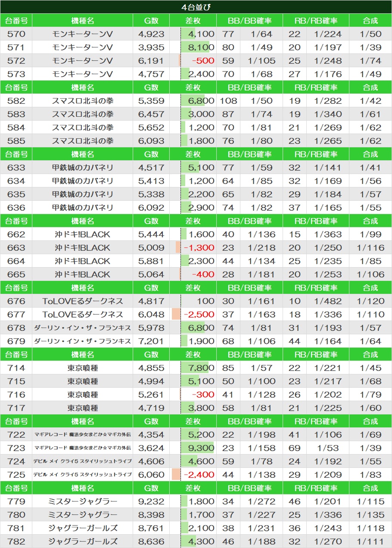Screen dimensions: 392x548
Task: Click モンキーターンV name in row 570
Action: point(83,34)
